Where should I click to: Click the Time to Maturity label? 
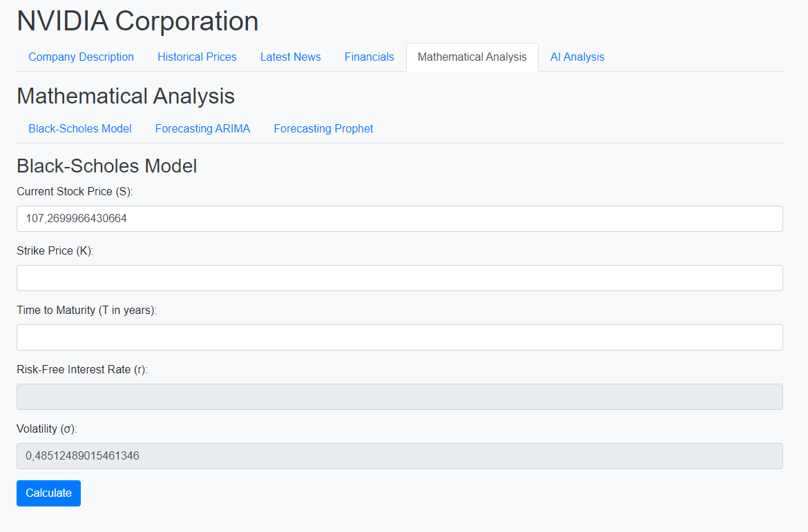[86, 310]
